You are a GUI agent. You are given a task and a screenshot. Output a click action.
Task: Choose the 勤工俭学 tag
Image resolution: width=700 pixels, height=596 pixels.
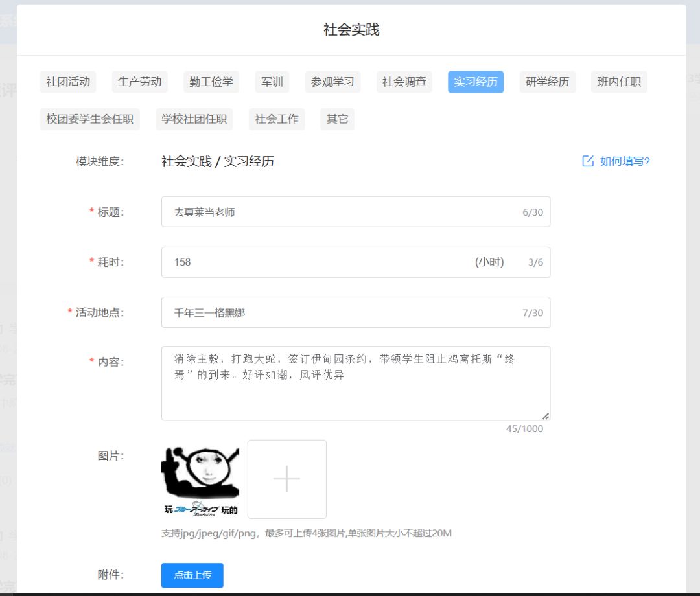211,82
